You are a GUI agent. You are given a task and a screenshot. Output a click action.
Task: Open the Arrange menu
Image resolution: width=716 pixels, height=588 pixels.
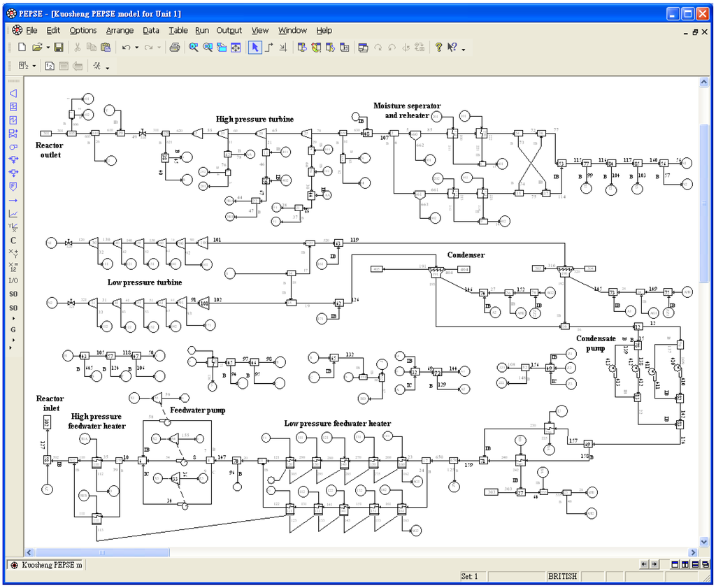120,30
